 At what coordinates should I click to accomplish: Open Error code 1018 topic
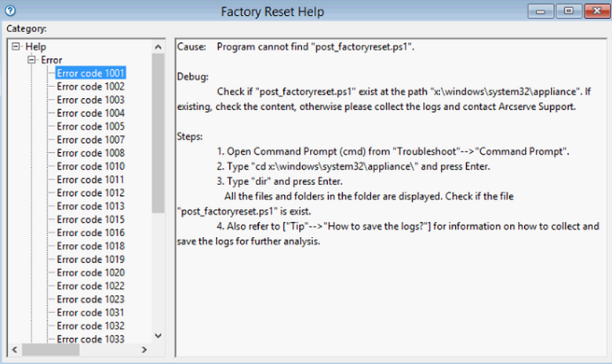pyautogui.click(x=90, y=246)
